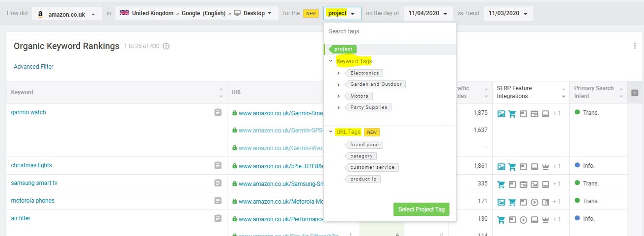Screen dimensions: 644x236
Task: Close the project tag dropdown
Action: click(x=342, y=13)
